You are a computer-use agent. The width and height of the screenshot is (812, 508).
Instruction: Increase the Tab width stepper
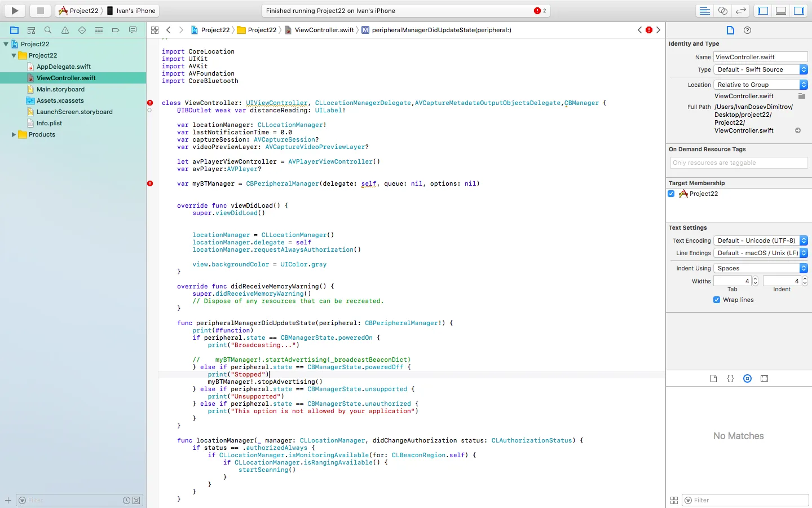[x=755, y=278]
